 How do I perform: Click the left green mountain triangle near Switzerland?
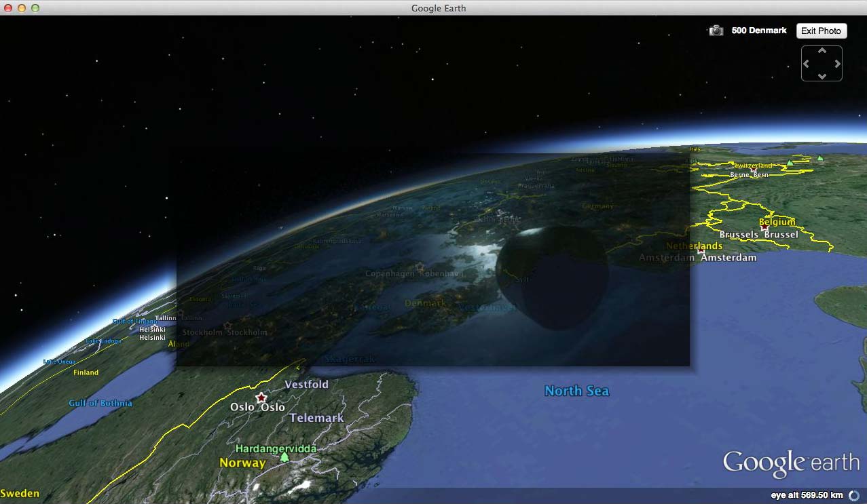tap(789, 163)
